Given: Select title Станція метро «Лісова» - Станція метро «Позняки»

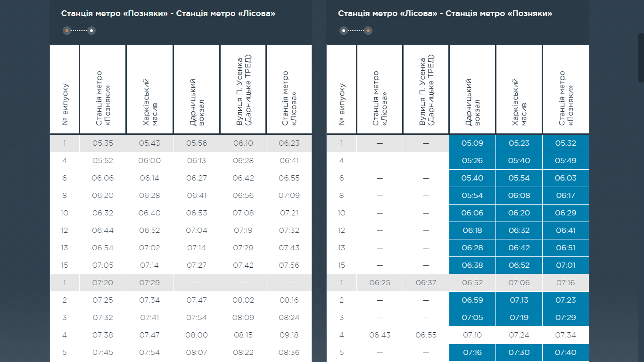Looking at the screenshot, I should 445,14.
